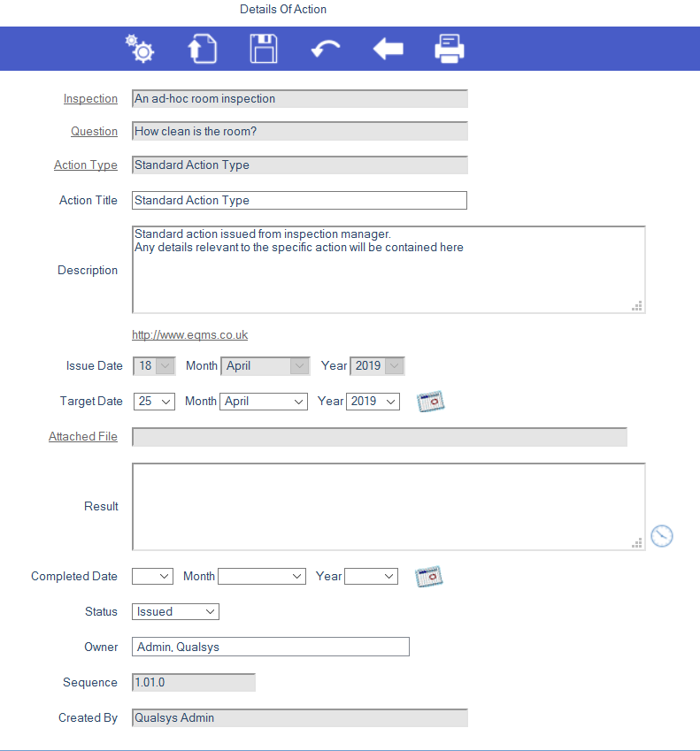
Task: Open the Target Date month dropdown
Action: (264, 402)
